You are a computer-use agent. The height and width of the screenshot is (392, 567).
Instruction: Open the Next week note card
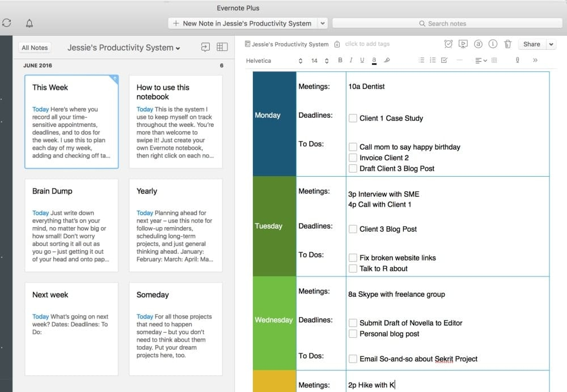click(71, 329)
